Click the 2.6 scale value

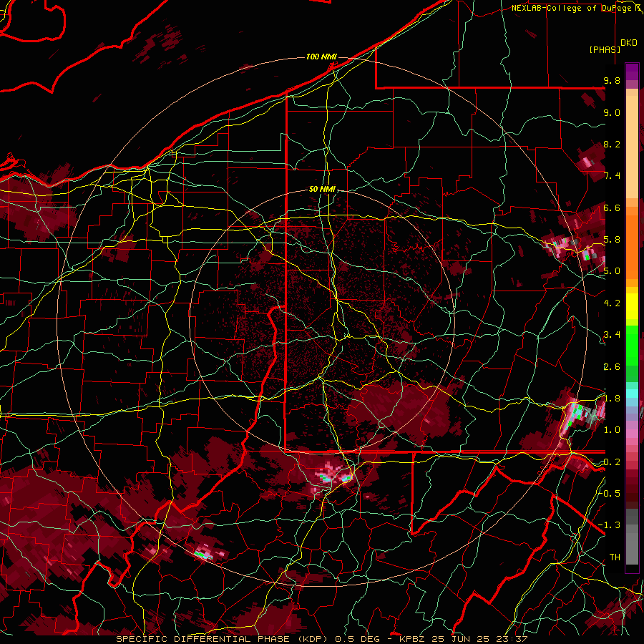[612, 367]
